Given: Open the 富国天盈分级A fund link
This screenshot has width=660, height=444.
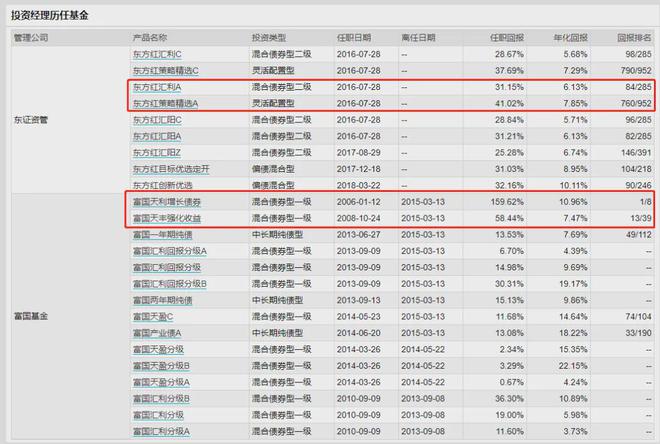Looking at the screenshot, I should point(161,383).
